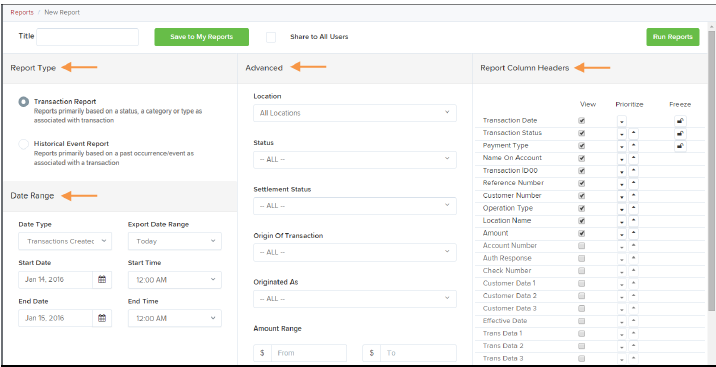The image size is (716, 367).
Task: Open the Start Date calendar picker
Action: click(102, 280)
